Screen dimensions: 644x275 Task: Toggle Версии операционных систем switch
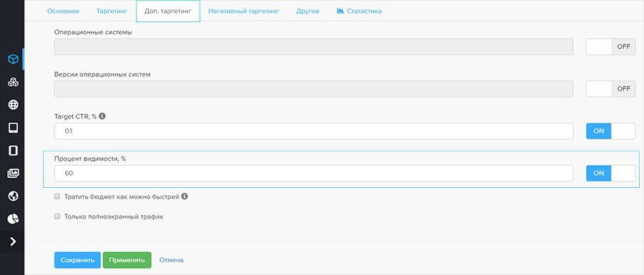tap(611, 89)
